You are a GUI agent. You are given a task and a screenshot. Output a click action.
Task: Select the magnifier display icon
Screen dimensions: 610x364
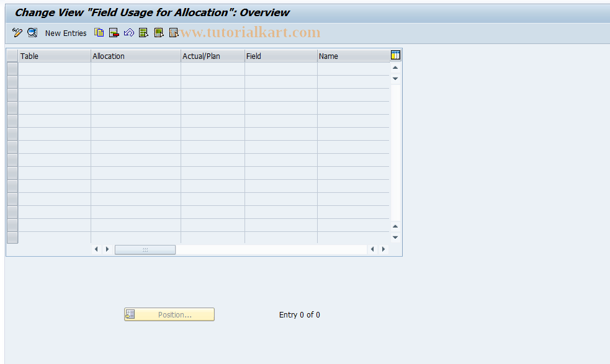(x=32, y=32)
